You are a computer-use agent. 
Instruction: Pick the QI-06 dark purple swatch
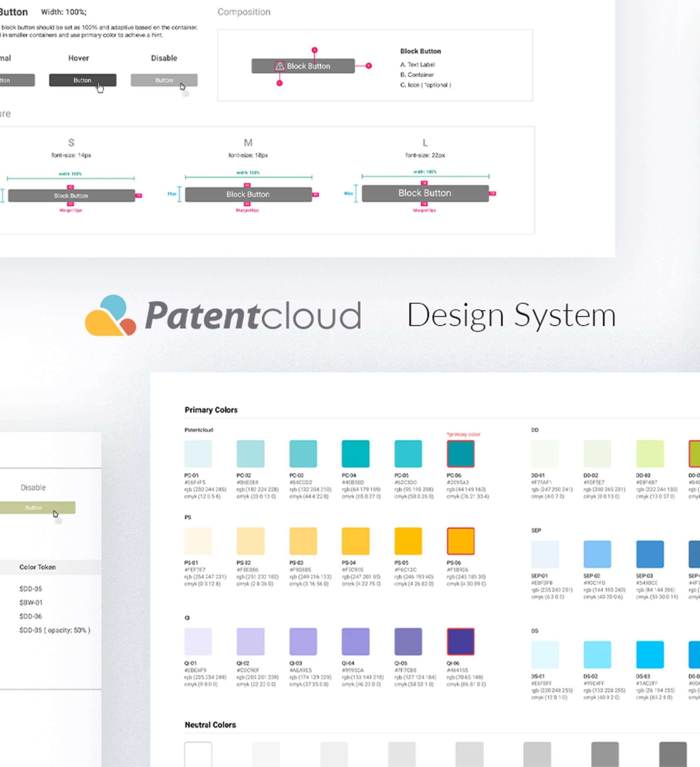[460, 641]
